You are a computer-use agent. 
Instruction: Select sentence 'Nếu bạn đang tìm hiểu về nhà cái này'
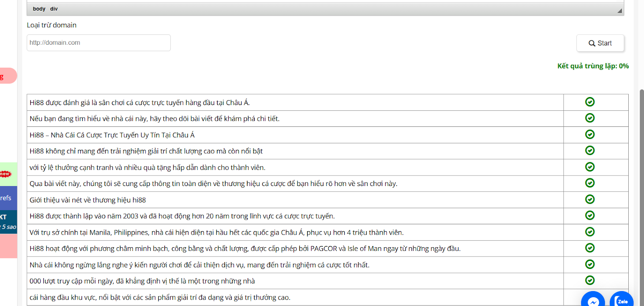(x=155, y=119)
